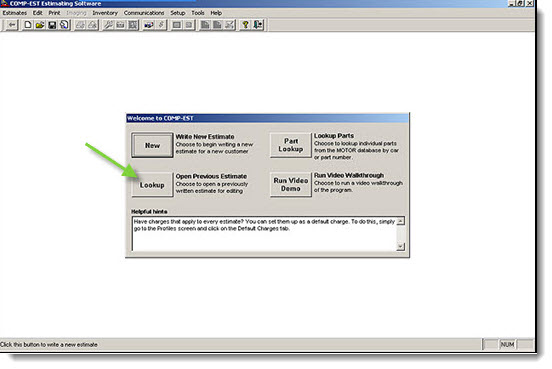The height and width of the screenshot is (369, 552).
Task: Click the dollar sign toolbar icon
Action: click(161, 25)
